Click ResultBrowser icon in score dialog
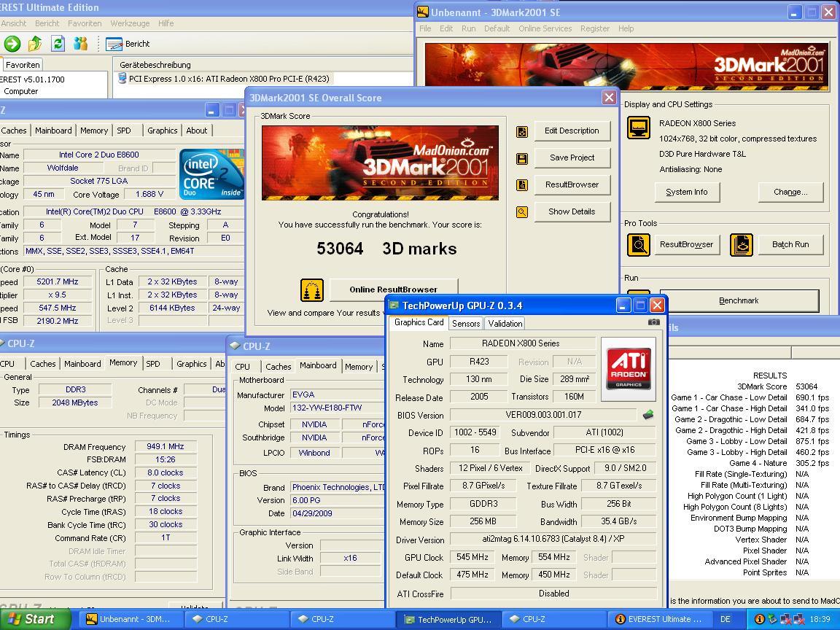This screenshot has width=840, height=630. (522, 185)
